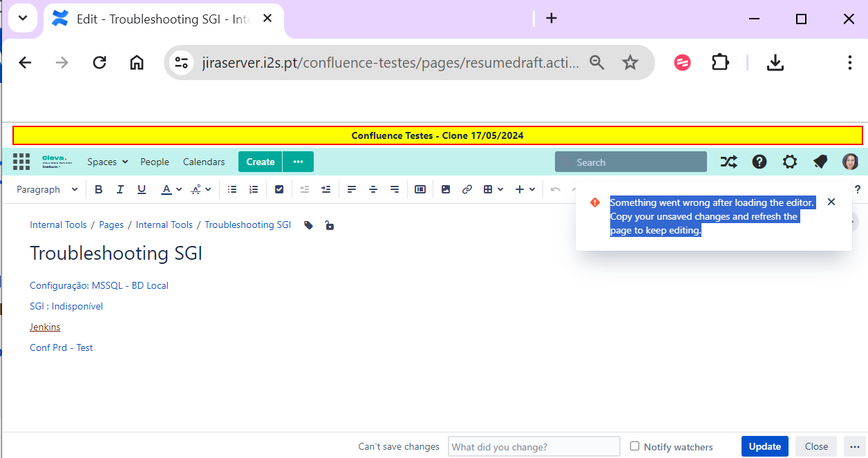
Task: Expand the Spaces menu
Action: pos(108,162)
